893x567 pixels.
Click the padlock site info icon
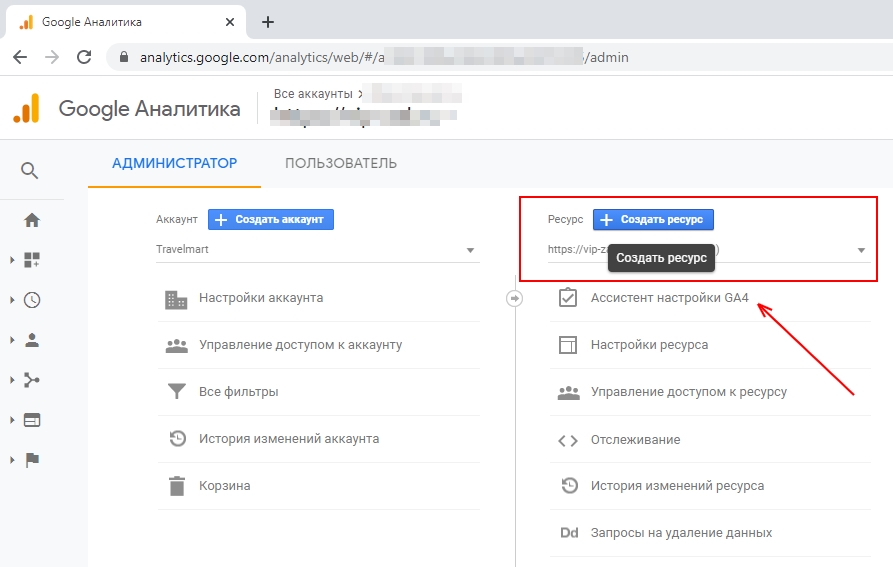[x=124, y=57]
